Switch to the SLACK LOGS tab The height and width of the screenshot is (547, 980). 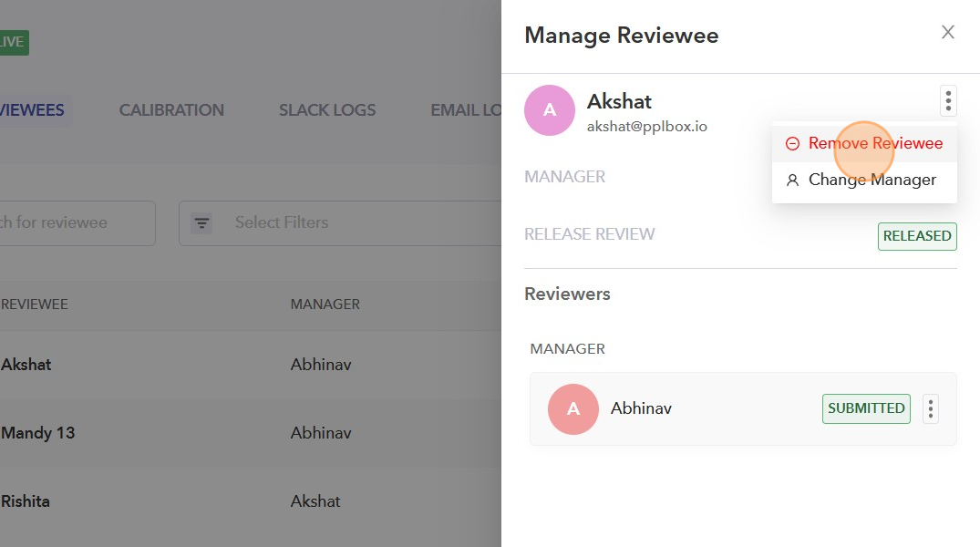pos(327,110)
